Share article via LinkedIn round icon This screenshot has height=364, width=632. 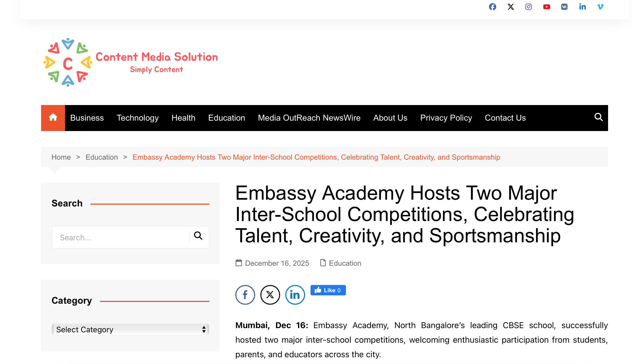(295, 295)
